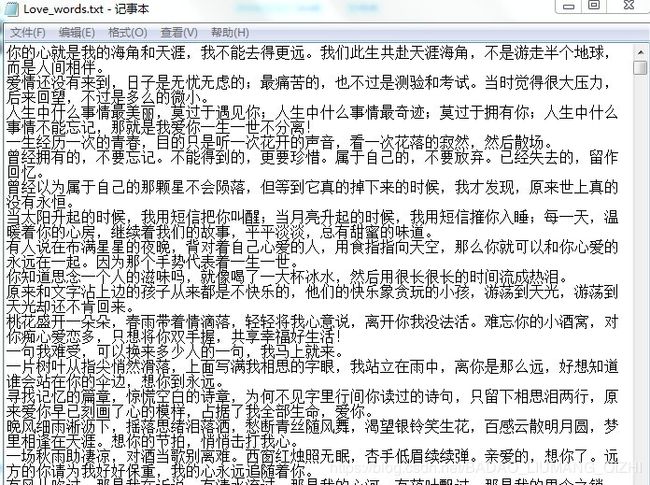Click the line starting 爱情还没有来到
This screenshot has height=485, width=650.
pos(309,82)
